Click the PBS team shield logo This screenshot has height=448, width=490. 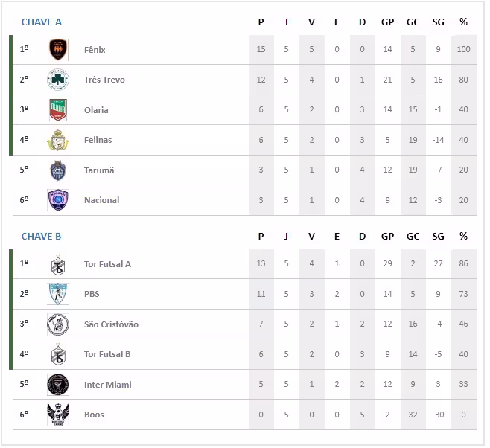click(x=58, y=294)
